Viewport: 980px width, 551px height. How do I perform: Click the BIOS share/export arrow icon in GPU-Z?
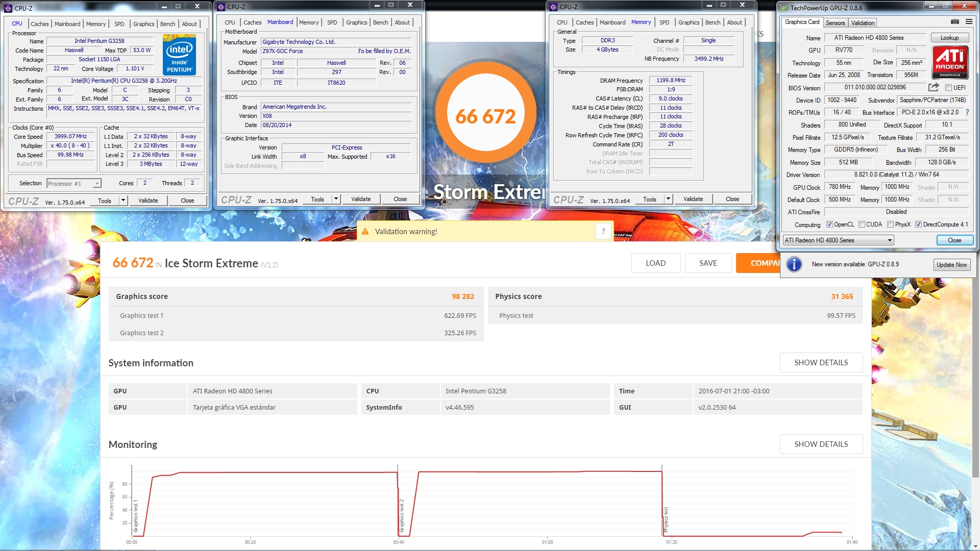click(x=934, y=87)
